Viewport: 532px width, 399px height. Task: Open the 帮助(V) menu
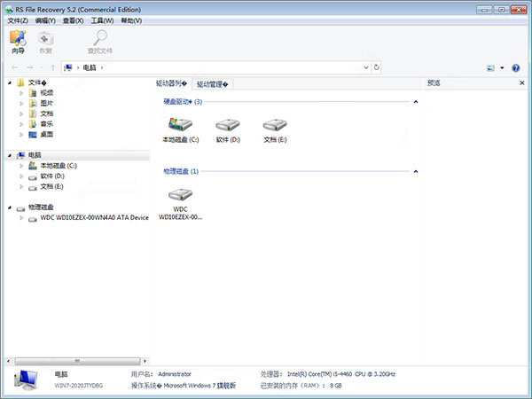coord(131,20)
